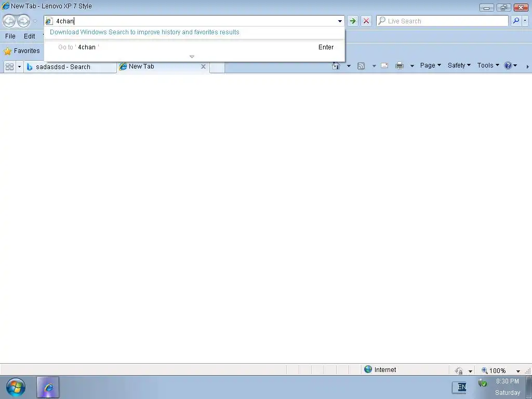The image size is (532, 399).
Task: Open the privacy status dropdown in status bar
Action: (470, 371)
